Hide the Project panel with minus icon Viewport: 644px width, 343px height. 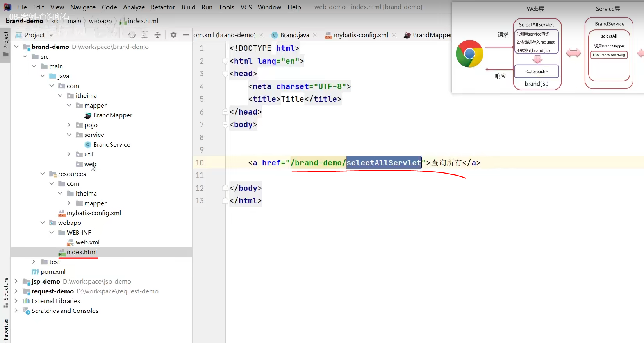tap(186, 35)
